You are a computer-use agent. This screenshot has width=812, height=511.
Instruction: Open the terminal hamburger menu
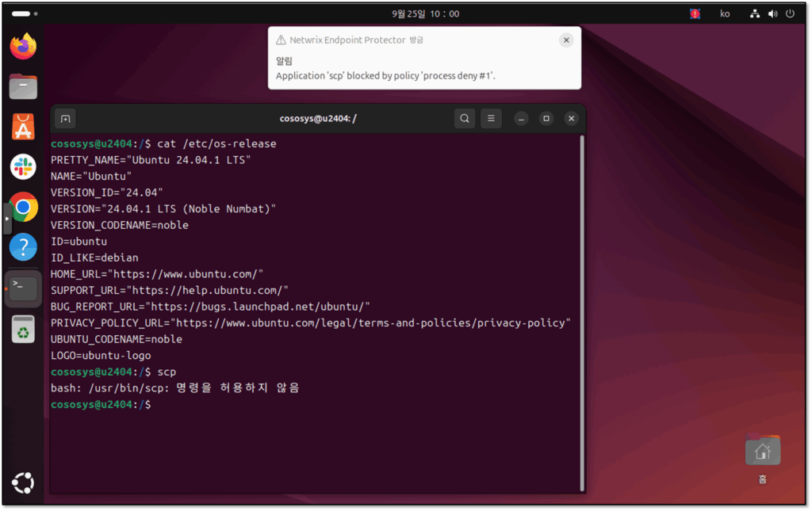491,118
